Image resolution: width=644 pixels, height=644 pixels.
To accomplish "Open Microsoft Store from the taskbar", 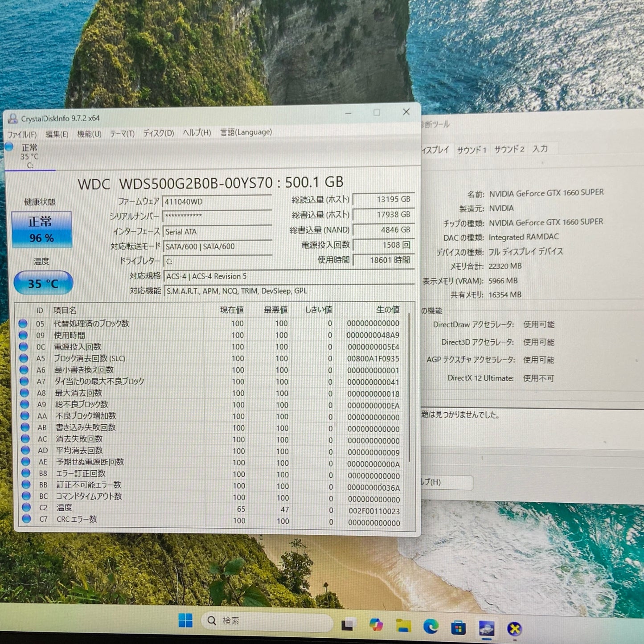I will point(458,628).
